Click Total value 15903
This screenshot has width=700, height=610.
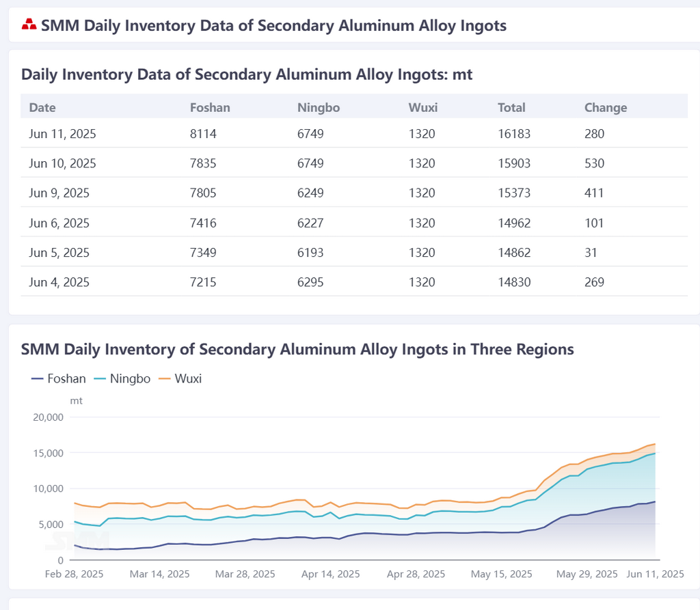click(514, 163)
